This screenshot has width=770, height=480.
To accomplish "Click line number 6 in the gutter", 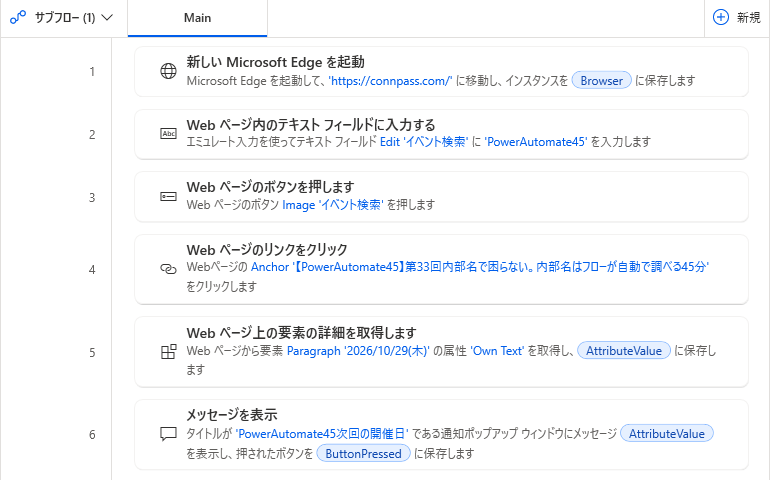I will [x=92, y=435].
